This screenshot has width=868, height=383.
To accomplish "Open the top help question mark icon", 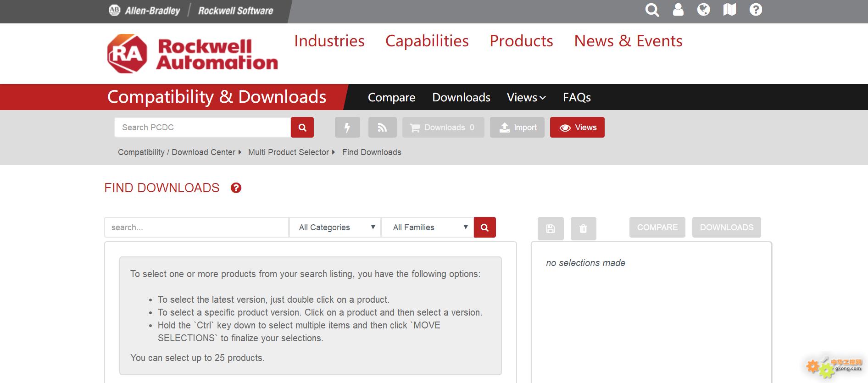I will point(756,10).
